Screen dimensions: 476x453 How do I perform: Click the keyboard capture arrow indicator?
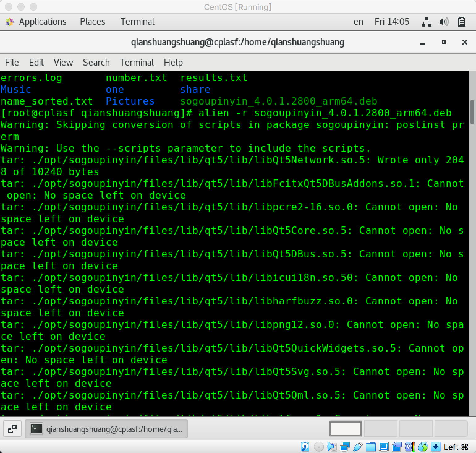pos(436,447)
